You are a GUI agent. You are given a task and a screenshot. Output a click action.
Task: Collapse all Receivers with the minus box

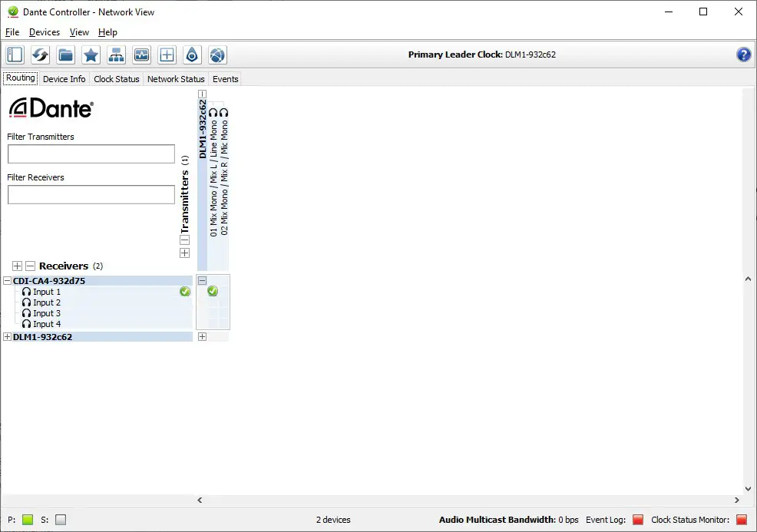tap(31, 266)
